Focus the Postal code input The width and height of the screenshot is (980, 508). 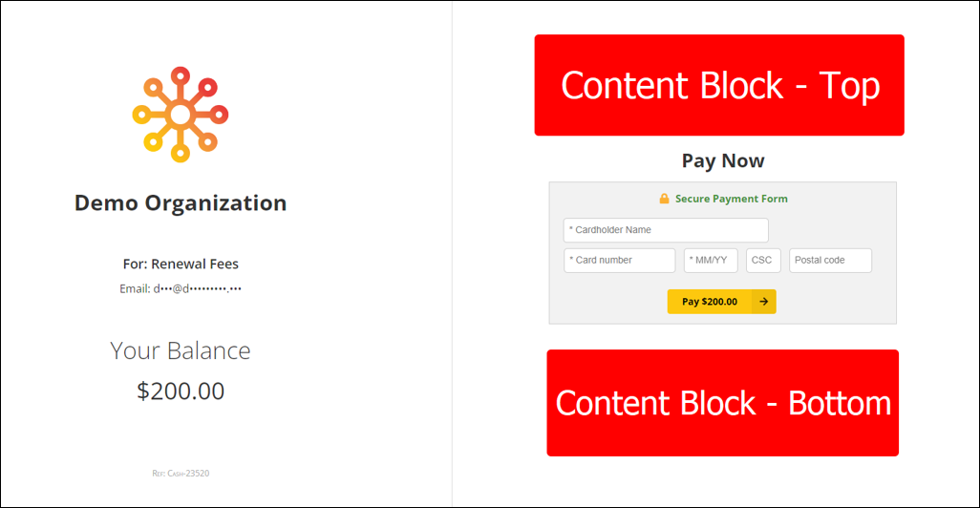pyautogui.click(x=830, y=261)
